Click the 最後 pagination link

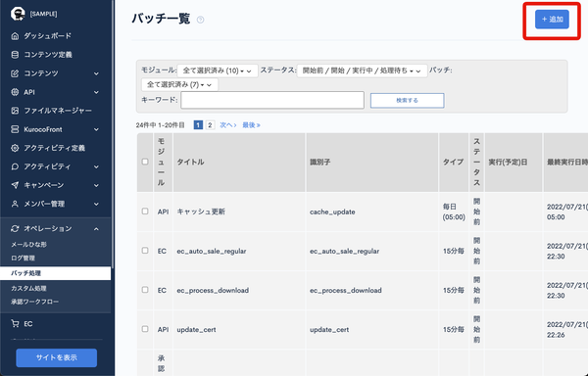pos(251,125)
